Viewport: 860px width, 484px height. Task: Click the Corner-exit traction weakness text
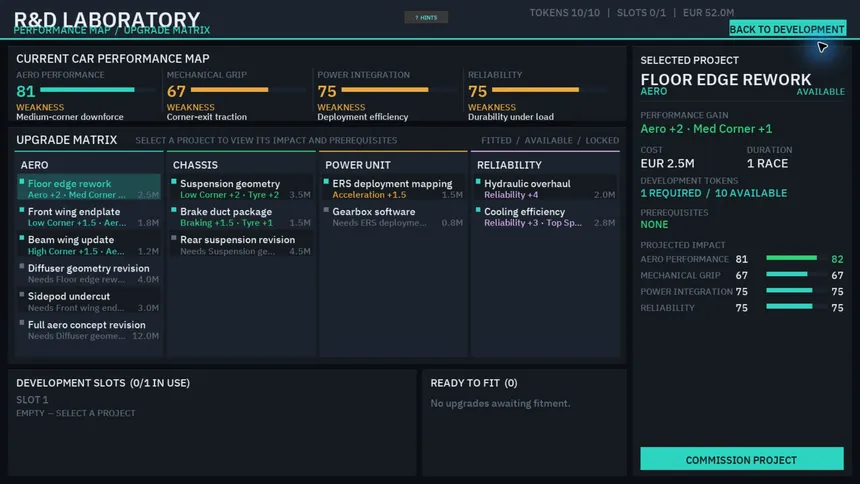pos(207,117)
